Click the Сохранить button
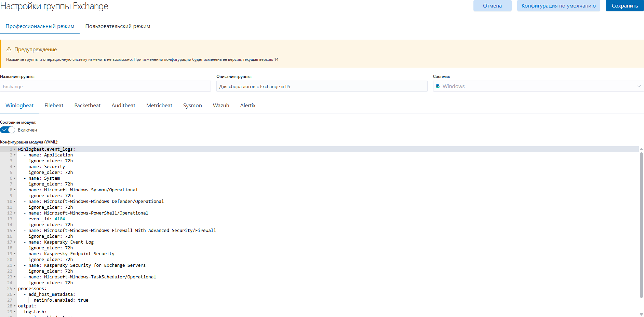The width and height of the screenshot is (644, 317). 625,6
